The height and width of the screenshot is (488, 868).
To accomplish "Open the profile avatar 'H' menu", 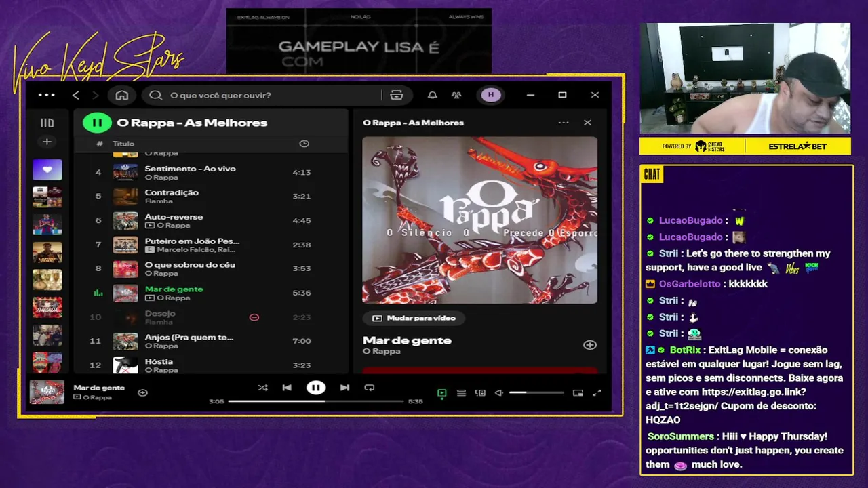I will [x=491, y=95].
